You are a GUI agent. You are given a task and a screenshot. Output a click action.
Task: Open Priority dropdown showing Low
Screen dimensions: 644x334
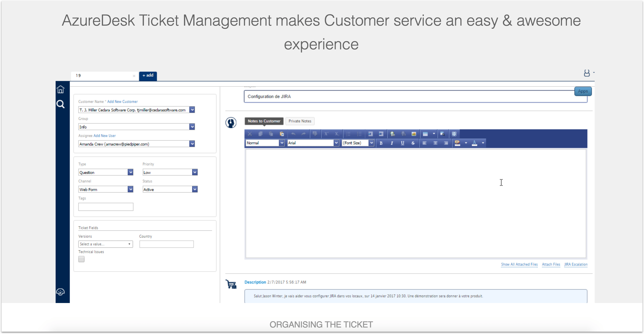click(195, 172)
